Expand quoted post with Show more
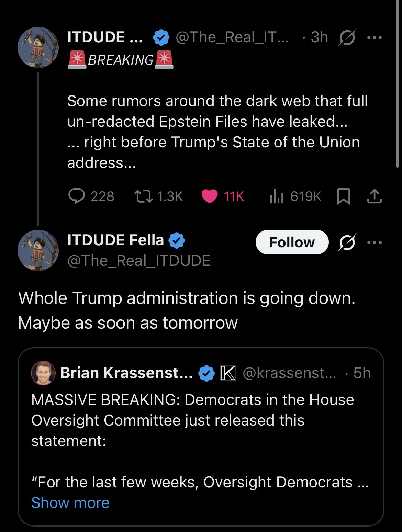 point(70,503)
